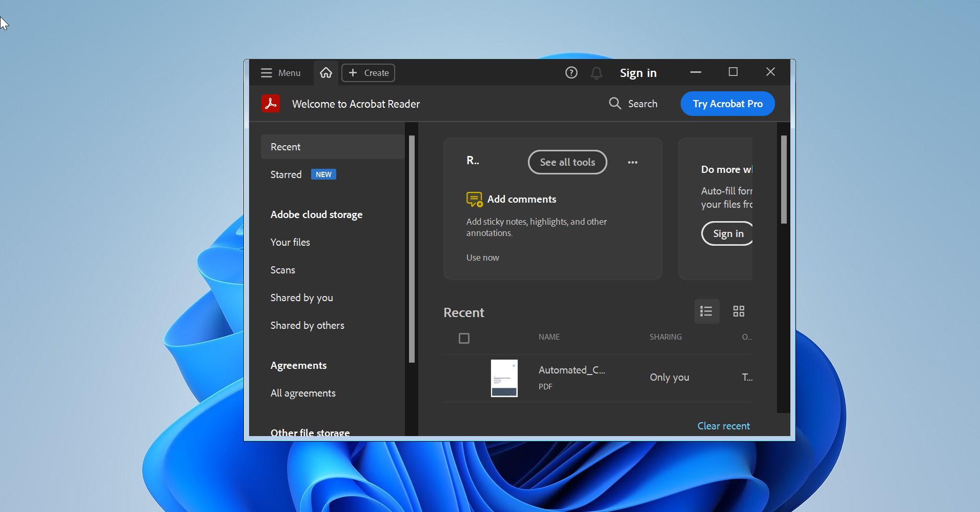Expand the Agreements section

click(x=298, y=365)
